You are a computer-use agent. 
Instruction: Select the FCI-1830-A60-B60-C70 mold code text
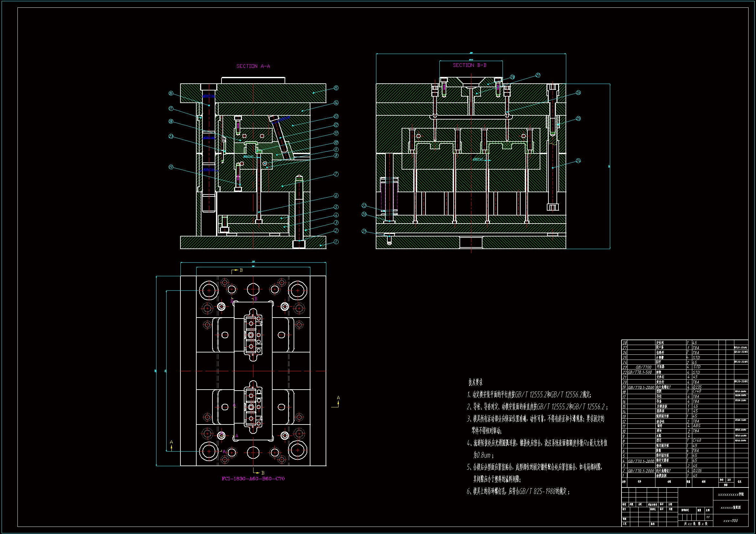(253, 479)
